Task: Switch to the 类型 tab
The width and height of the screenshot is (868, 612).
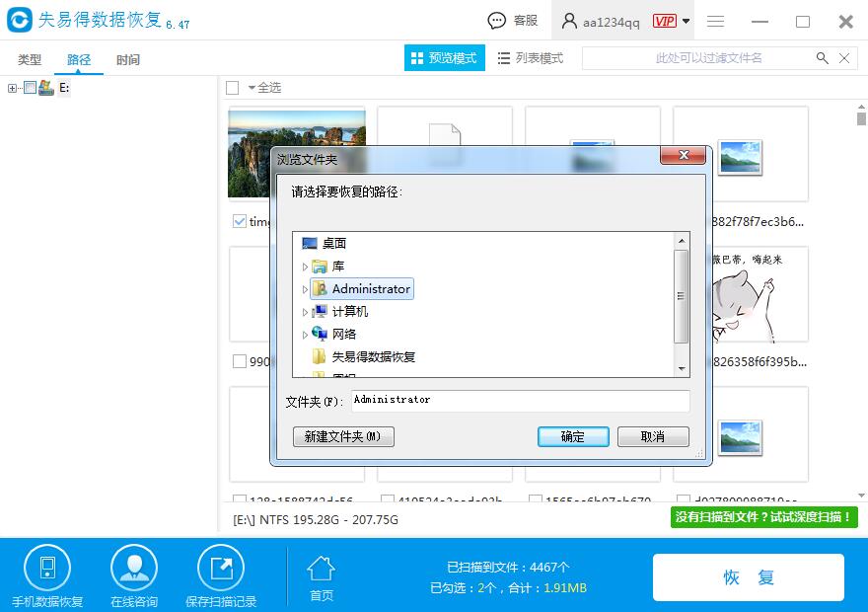Action: (x=29, y=59)
